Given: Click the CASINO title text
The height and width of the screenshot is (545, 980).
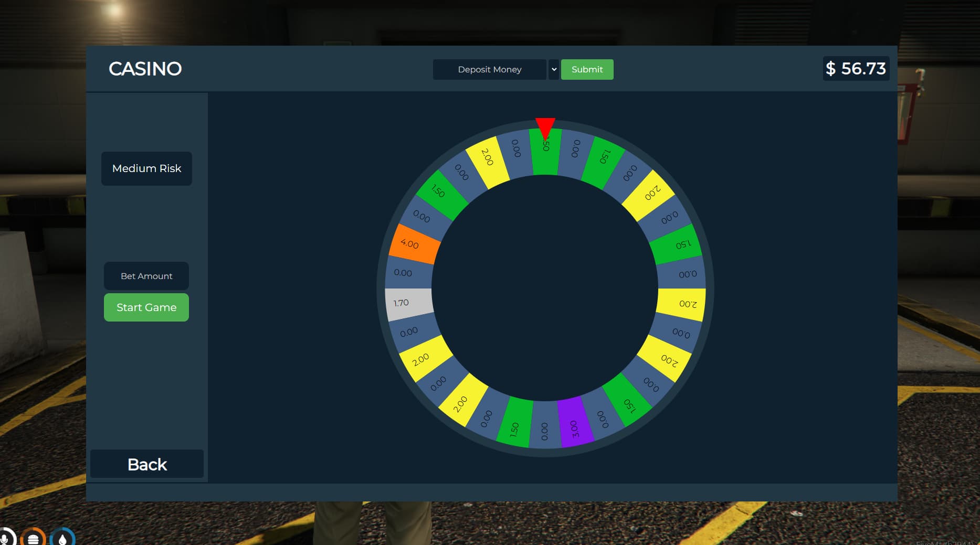Looking at the screenshot, I should tap(145, 69).
